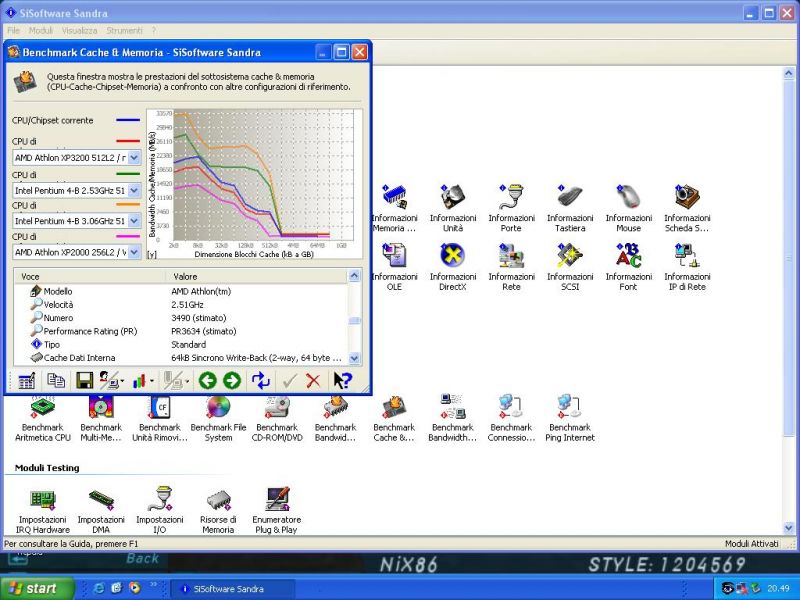
Task: Click scroll up arrow in results list
Action: click(x=355, y=276)
